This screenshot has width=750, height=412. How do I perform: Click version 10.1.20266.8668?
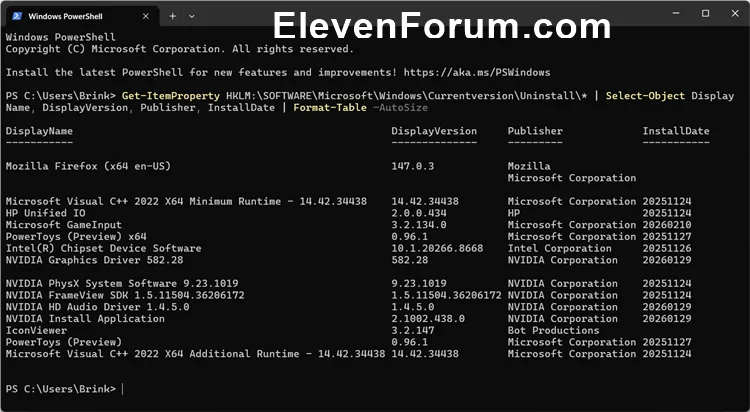437,248
